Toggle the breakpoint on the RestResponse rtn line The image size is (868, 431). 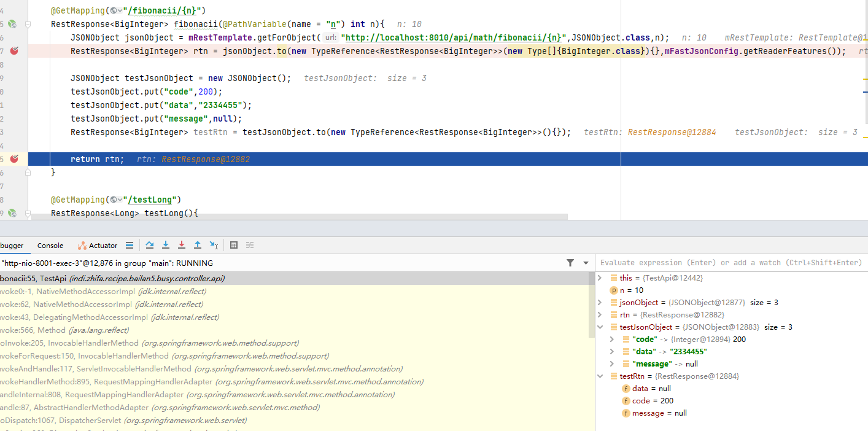(15, 51)
